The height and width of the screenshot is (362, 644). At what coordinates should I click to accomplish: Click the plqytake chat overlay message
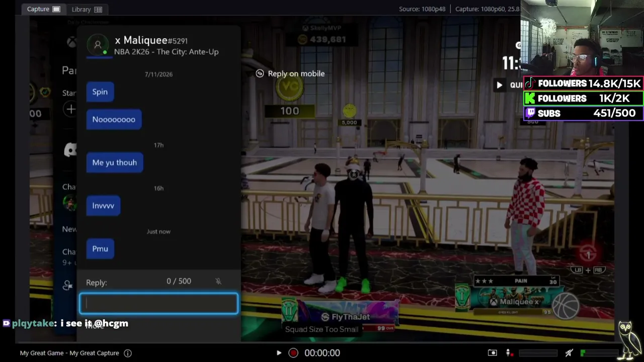click(x=65, y=323)
